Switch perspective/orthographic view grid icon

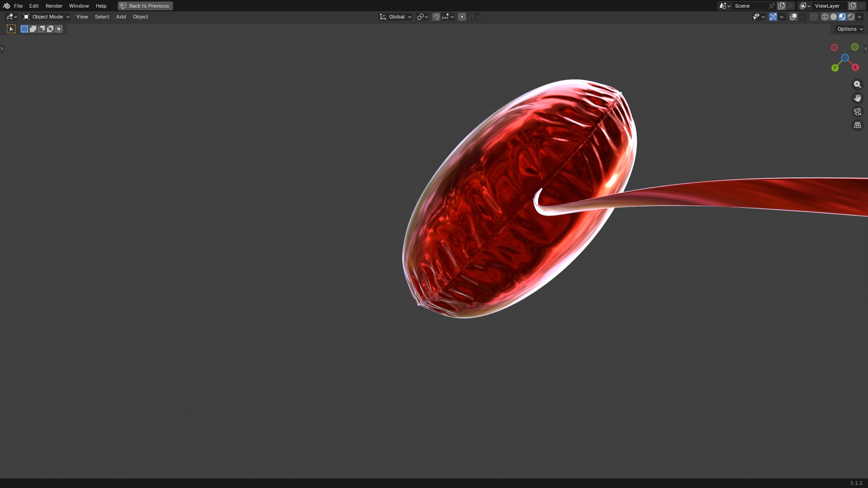pos(858,125)
